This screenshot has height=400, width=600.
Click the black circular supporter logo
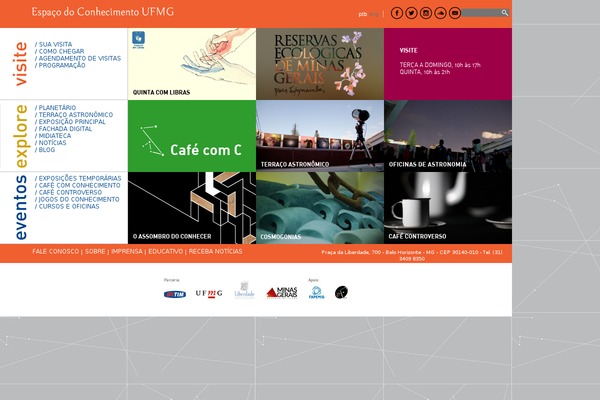pyautogui.click(x=341, y=292)
